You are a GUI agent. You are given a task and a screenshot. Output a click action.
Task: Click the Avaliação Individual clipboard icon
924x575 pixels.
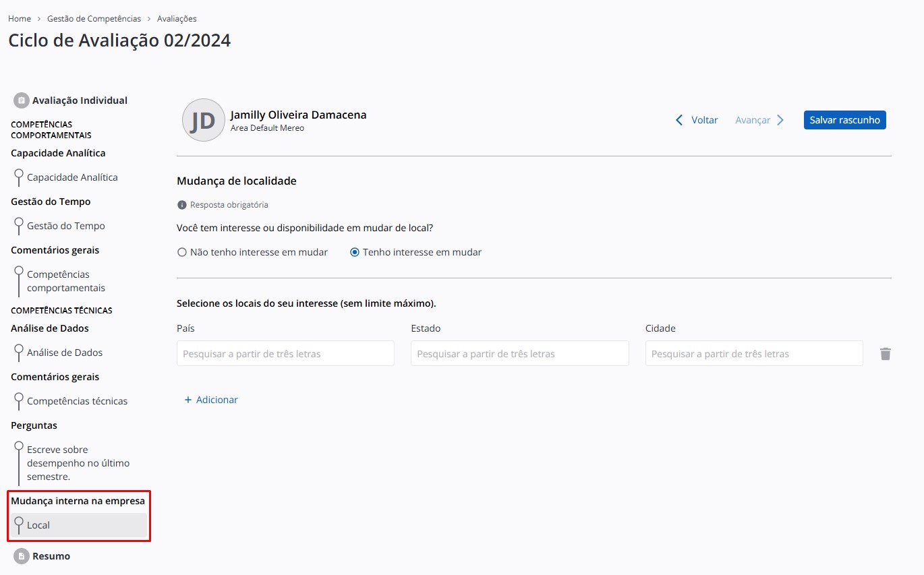tap(22, 100)
